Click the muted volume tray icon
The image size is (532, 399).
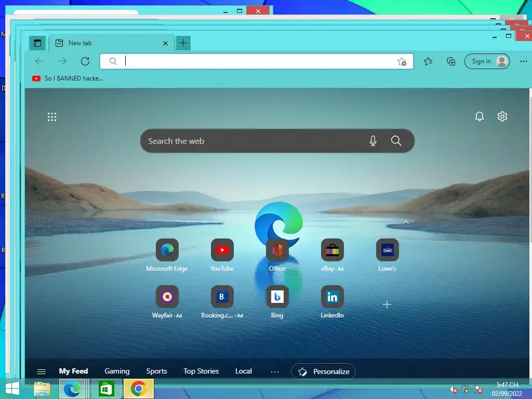453,389
